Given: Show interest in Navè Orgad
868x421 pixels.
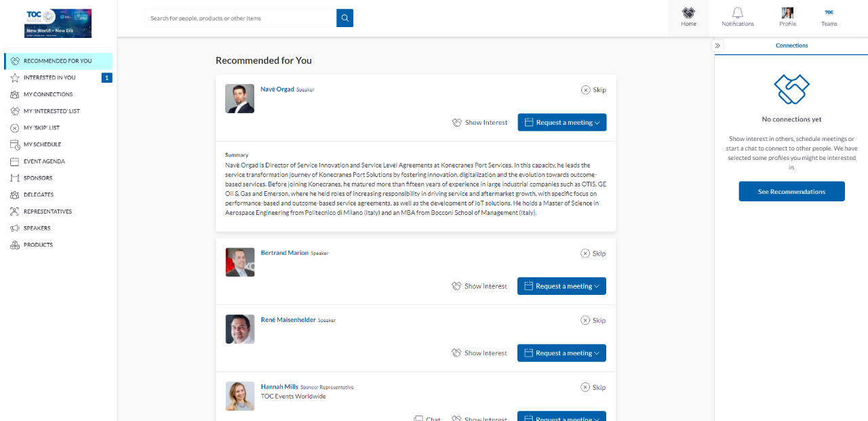Looking at the screenshot, I should (480, 123).
